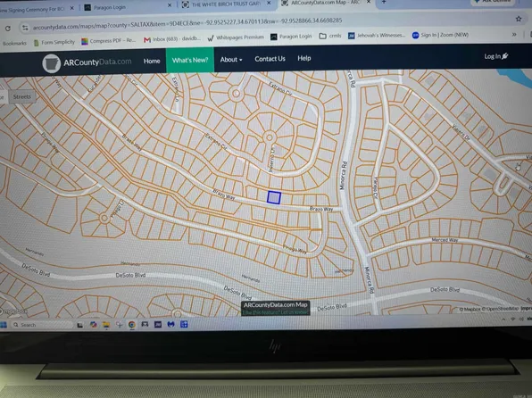Open File Explorer from the taskbar

[x=106, y=325]
